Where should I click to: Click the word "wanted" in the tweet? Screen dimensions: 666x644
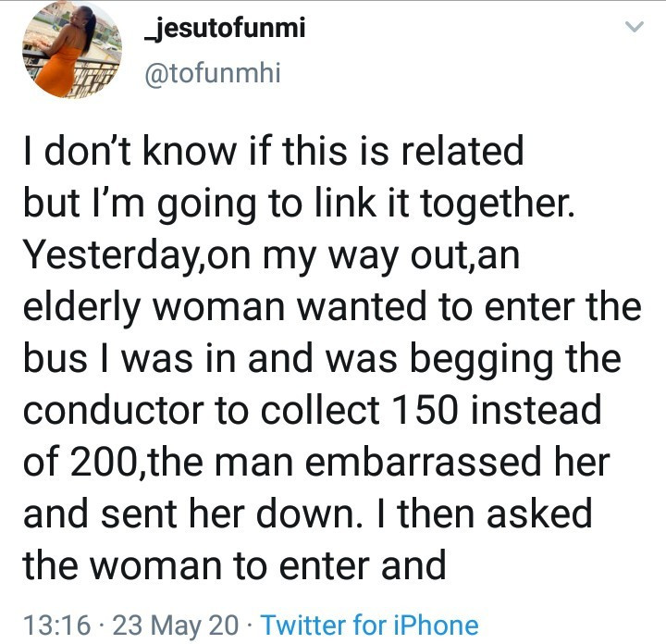362,307
